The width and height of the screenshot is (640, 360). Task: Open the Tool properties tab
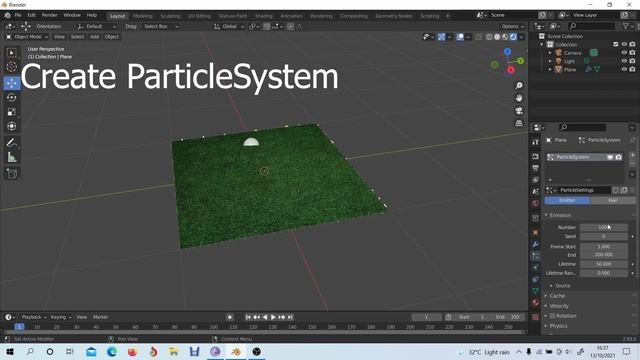click(536, 142)
